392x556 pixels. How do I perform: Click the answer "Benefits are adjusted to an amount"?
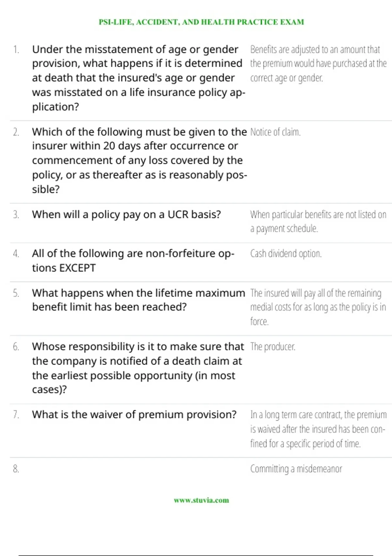click(x=318, y=63)
